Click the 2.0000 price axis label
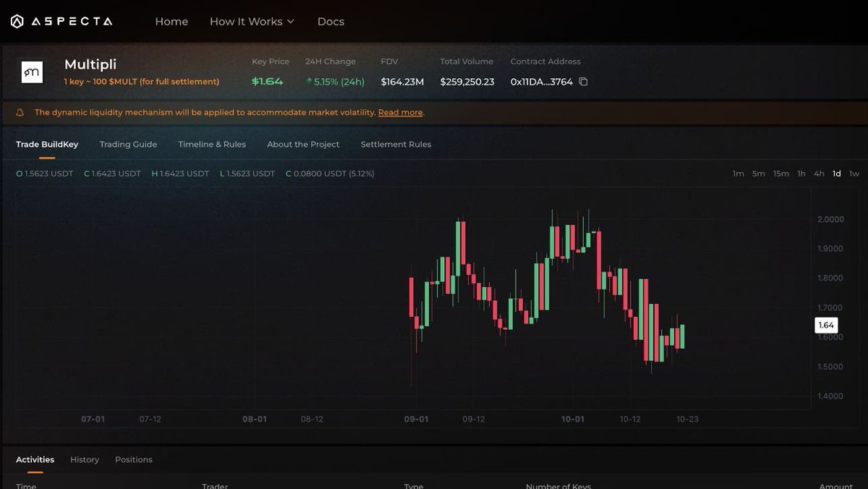 [830, 219]
